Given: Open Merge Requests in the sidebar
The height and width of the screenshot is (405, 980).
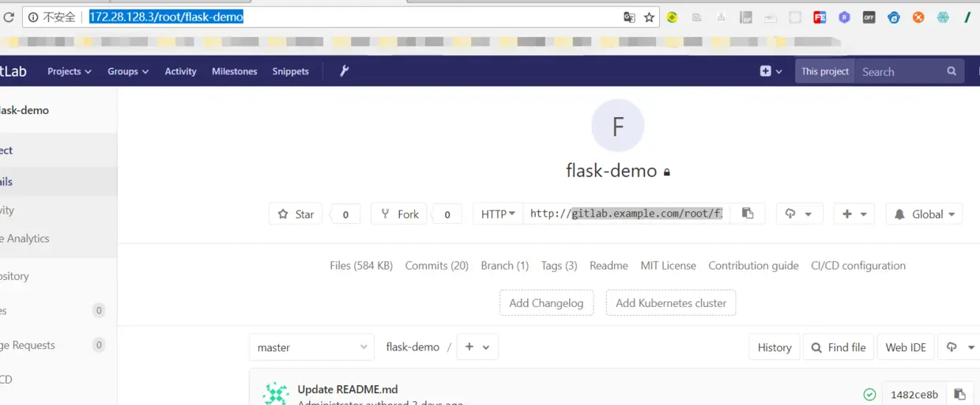Looking at the screenshot, I should [x=28, y=345].
